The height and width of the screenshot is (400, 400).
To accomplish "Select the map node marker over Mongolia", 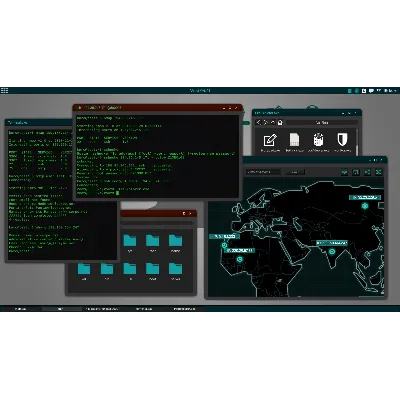I will pos(365,206).
